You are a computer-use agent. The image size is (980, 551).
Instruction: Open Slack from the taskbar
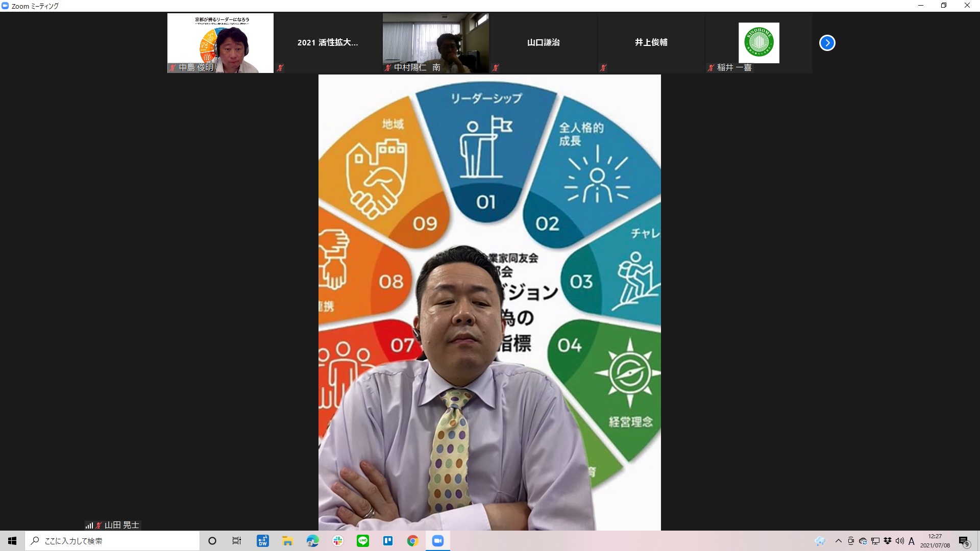(338, 541)
